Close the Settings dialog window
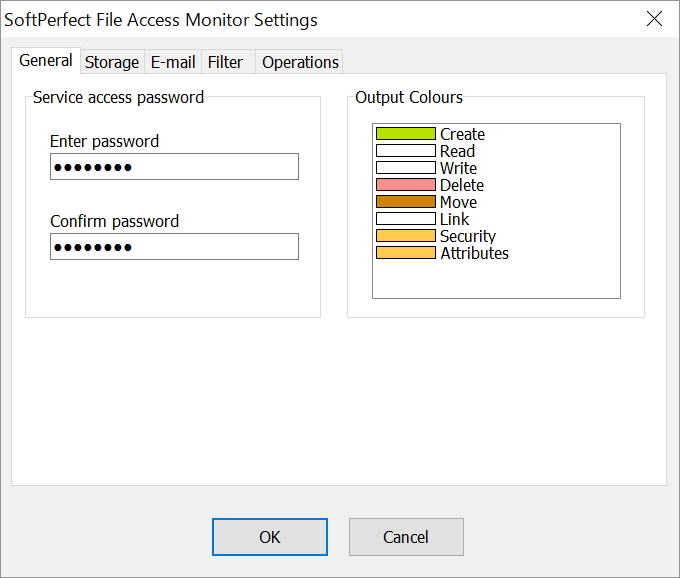Screen dimensions: 680x578 click(x=655, y=19)
